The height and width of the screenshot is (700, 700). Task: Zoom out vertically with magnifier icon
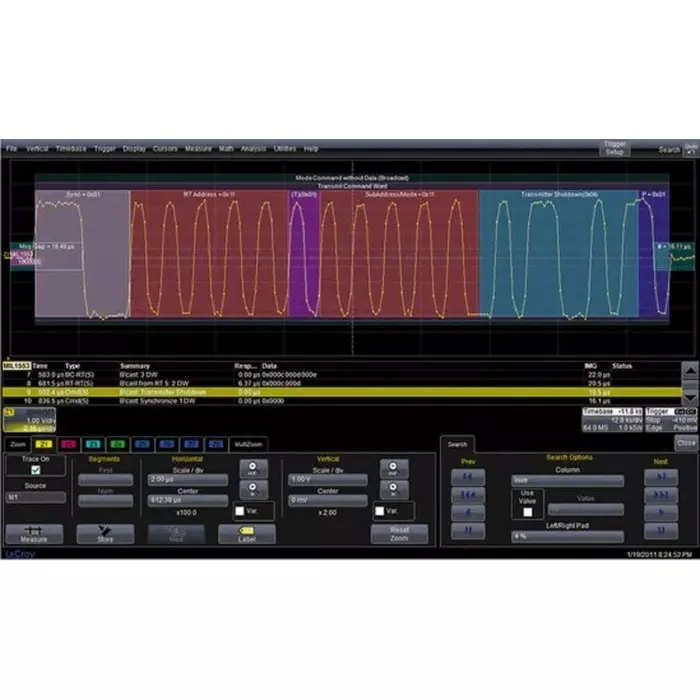393,468
